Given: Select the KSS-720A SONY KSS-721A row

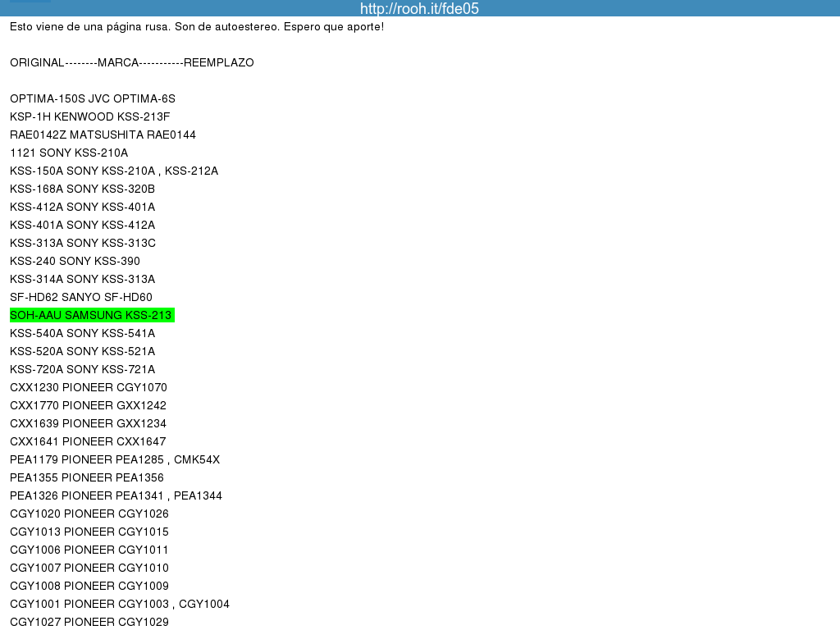Looking at the screenshot, I should pyautogui.click(x=82, y=369).
